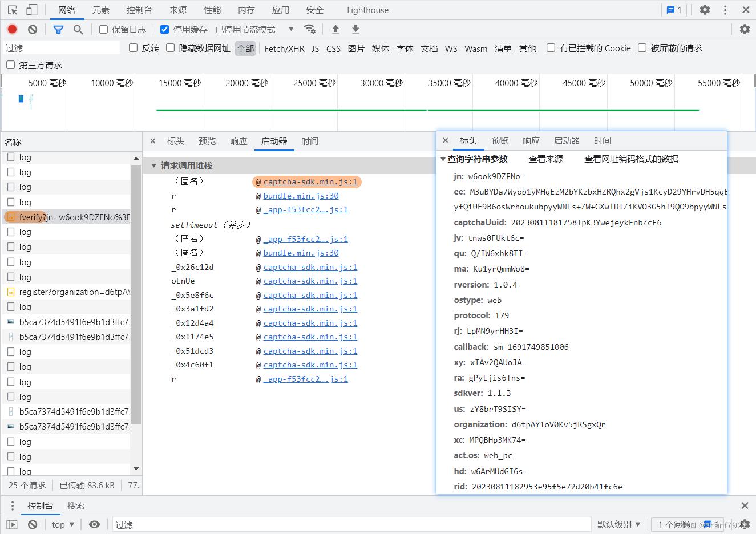The image size is (756, 534).
Task: Click view URL-encoded data link
Action: click(x=631, y=159)
